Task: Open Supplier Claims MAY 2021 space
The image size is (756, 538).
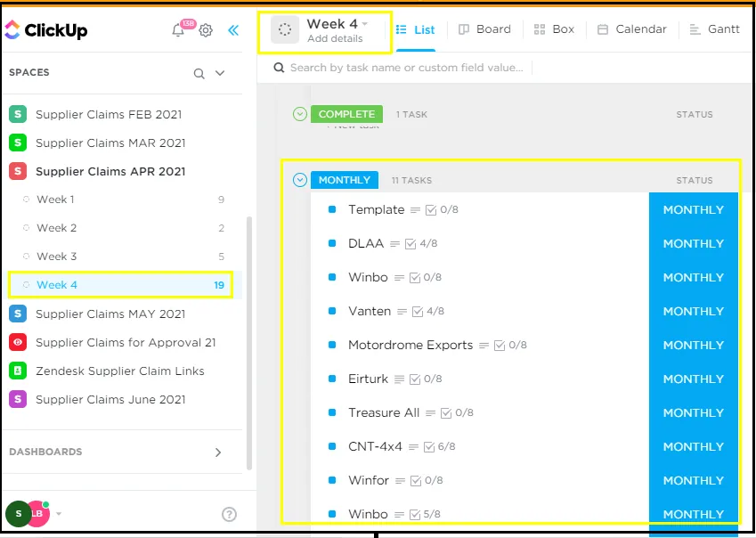Action: 110,314
